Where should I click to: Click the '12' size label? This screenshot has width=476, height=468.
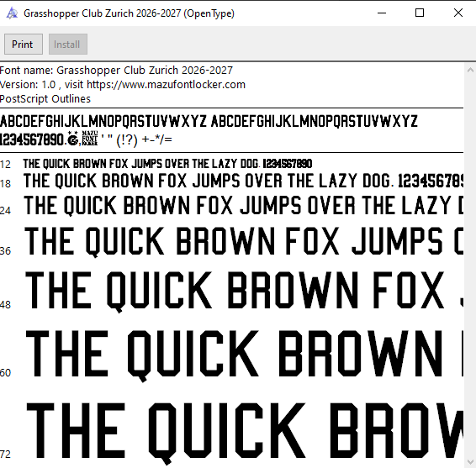(5, 165)
